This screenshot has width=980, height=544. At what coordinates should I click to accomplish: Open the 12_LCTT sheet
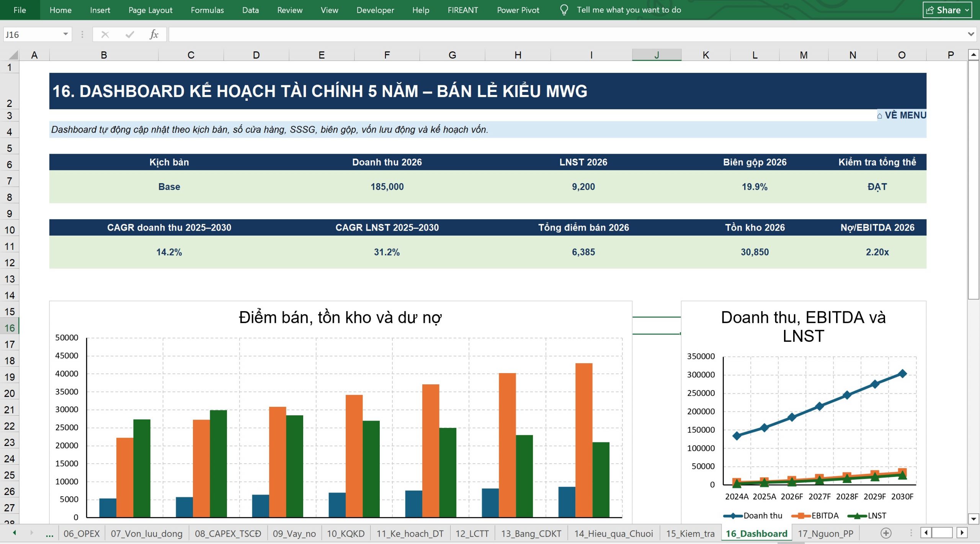pyautogui.click(x=472, y=533)
